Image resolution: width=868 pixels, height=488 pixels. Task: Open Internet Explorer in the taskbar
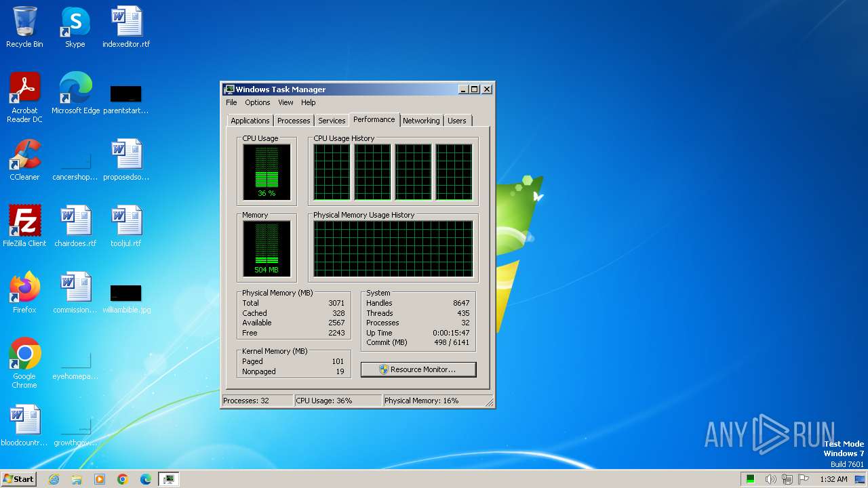tap(54, 479)
